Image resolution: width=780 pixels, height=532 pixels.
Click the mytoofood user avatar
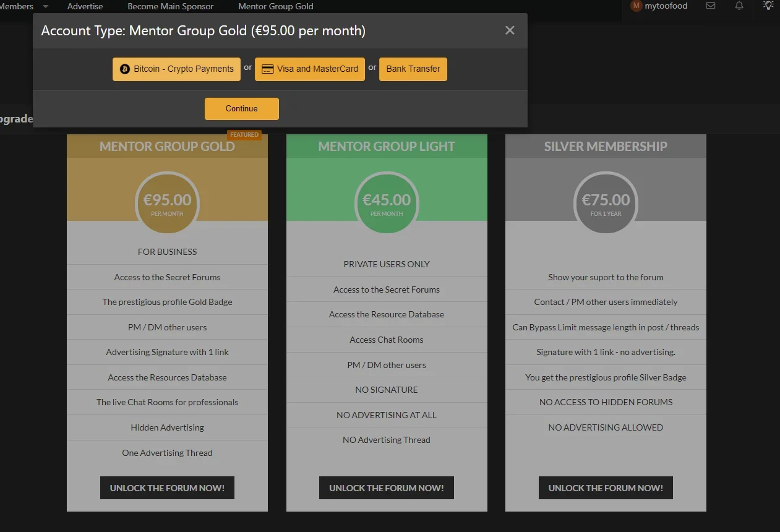pyautogui.click(x=636, y=6)
